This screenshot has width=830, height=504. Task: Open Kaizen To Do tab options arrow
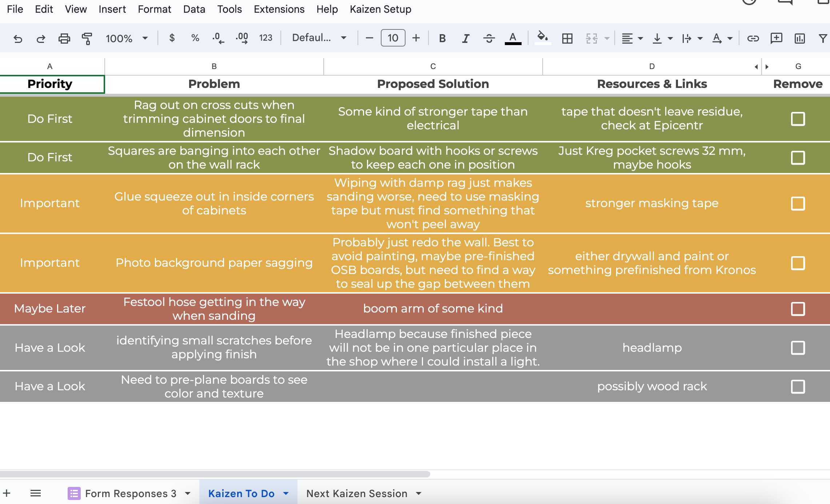pyautogui.click(x=286, y=493)
